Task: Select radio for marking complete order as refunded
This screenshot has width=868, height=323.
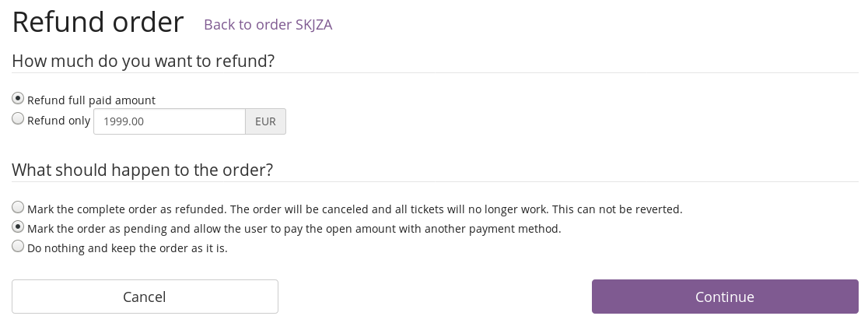Action: click(x=18, y=208)
